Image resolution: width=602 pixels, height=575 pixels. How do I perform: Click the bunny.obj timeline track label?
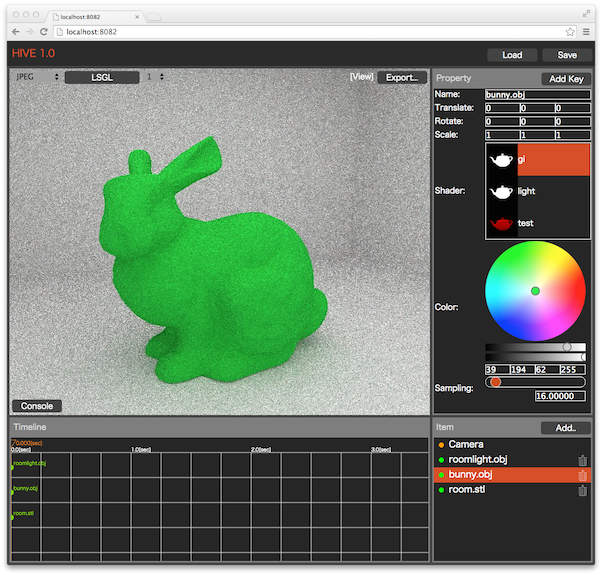[25, 488]
